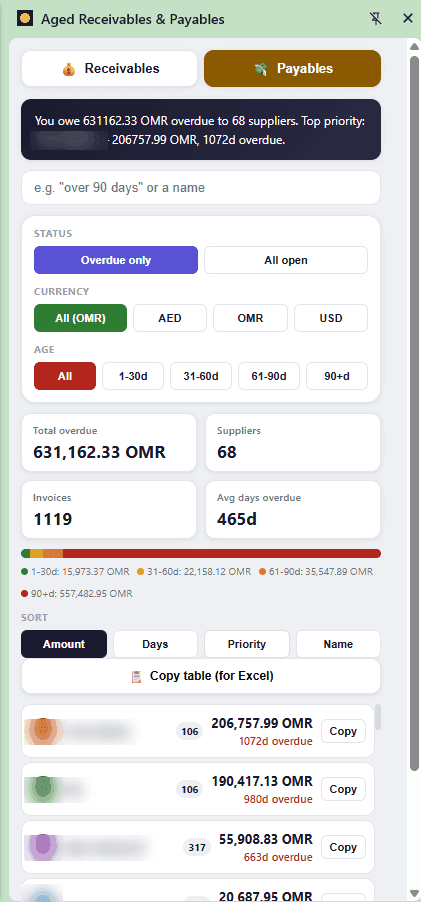Click the 663d overdue label
This screenshot has width=421, height=902.
click(x=280, y=857)
